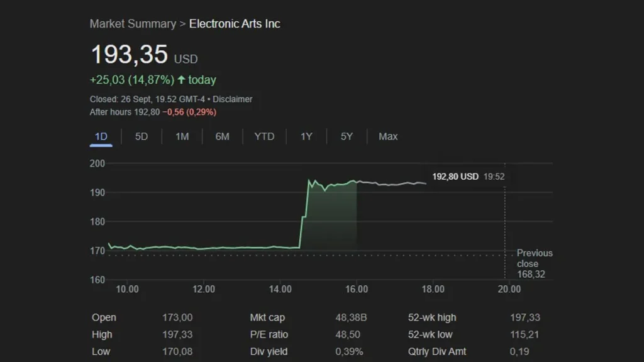Switch to the 5D chart view
This screenshot has width=644, height=362.
click(141, 136)
